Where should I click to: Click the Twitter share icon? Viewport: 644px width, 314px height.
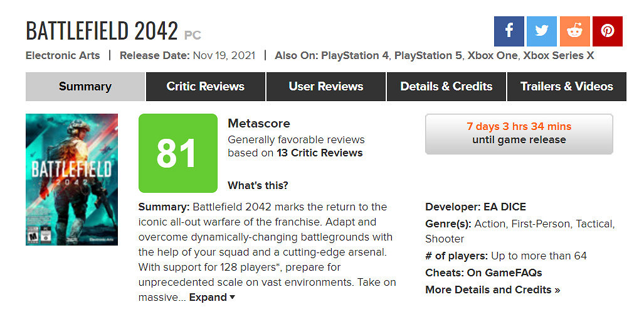click(x=542, y=31)
